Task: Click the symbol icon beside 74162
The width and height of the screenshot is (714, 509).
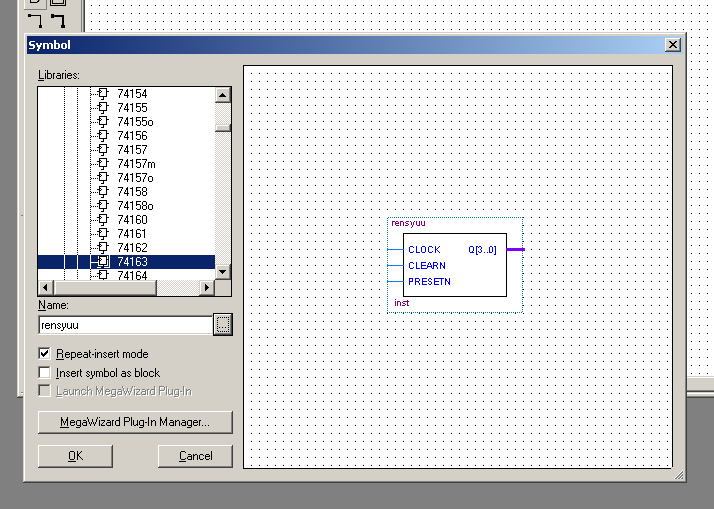Action: pos(103,248)
